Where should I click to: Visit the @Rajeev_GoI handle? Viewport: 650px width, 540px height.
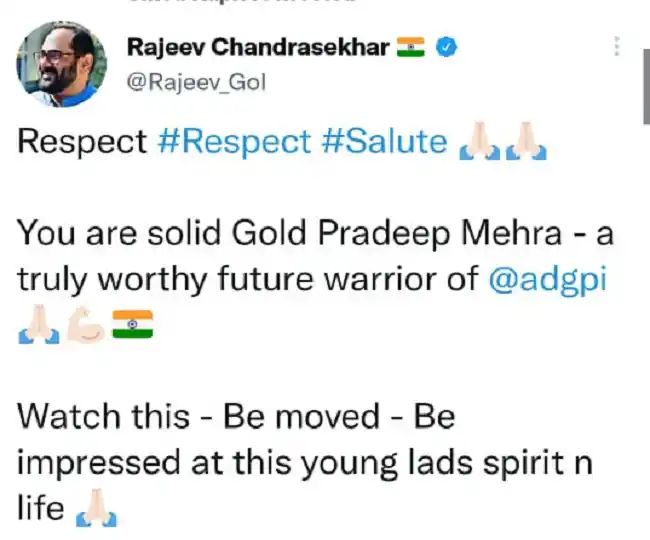[x=196, y=84]
